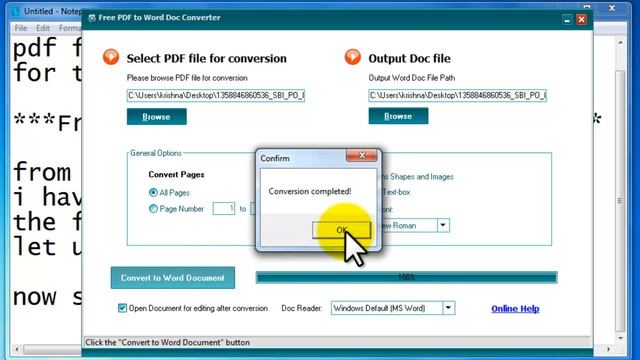The height and width of the screenshot is (360, 640).
Task: Open the Edit menu in Notepad
Action: [43, 28]
